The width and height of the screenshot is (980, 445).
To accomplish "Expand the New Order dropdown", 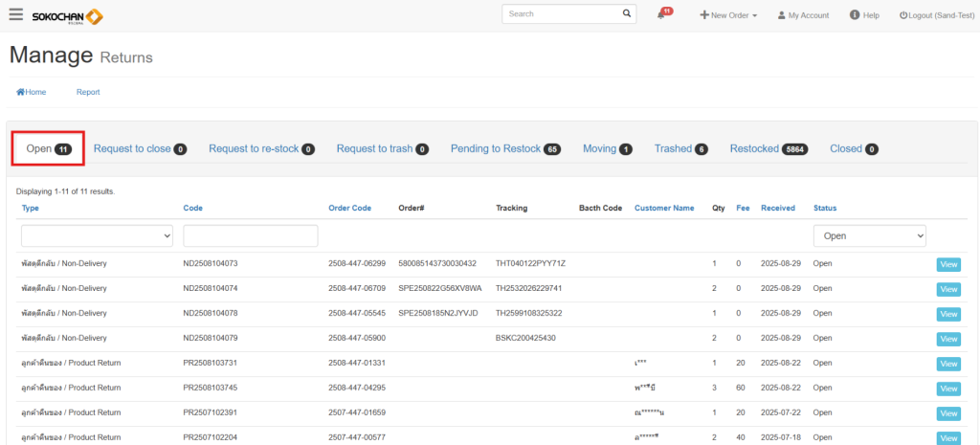I will click(x=728, y=15).
